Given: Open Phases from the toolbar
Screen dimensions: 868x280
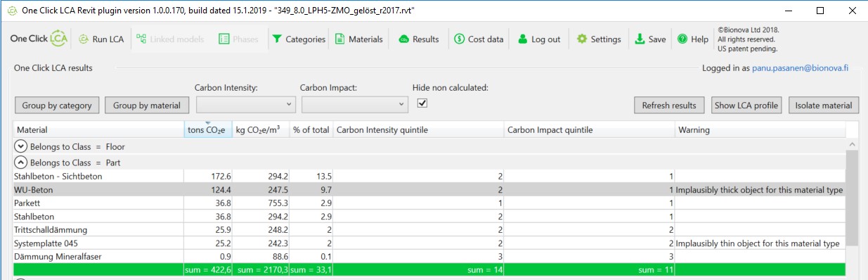Looking at the screenshot, I should (239, 39).
